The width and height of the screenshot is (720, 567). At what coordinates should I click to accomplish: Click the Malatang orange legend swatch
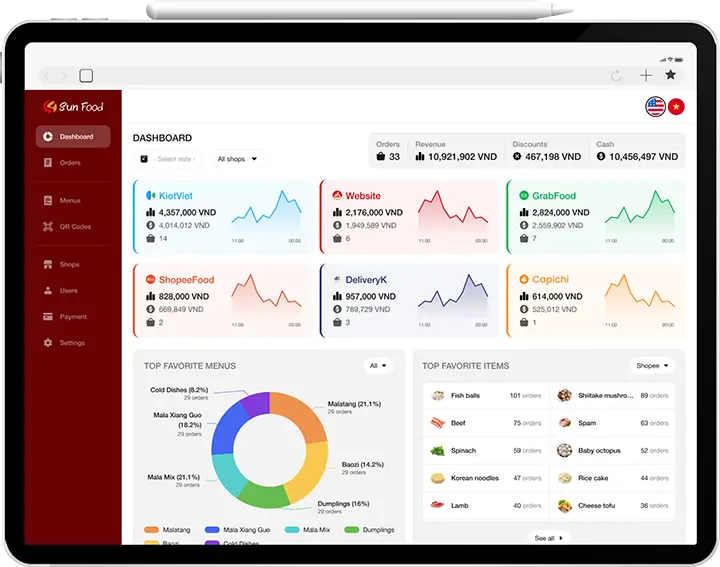[152, 530]
